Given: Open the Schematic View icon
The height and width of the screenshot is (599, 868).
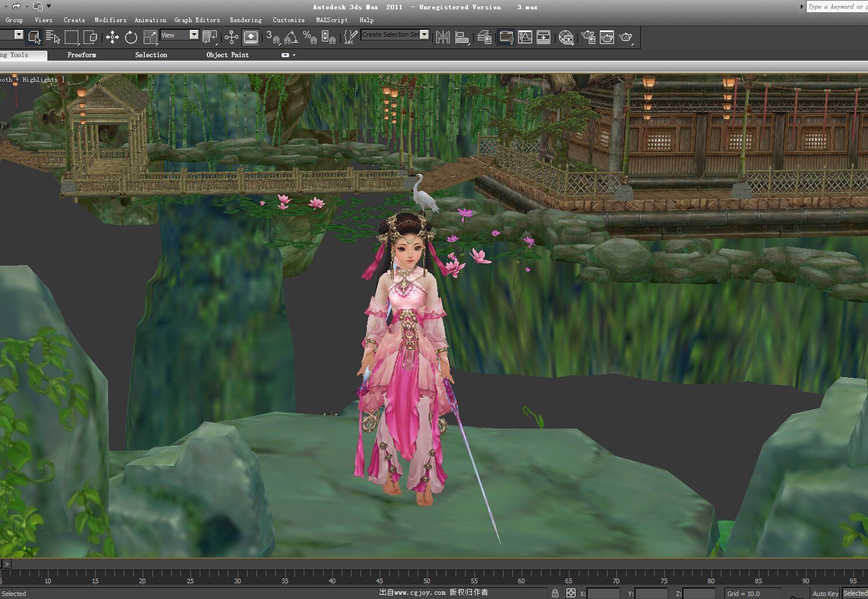Looking at the screenshot, I should 544,37.
